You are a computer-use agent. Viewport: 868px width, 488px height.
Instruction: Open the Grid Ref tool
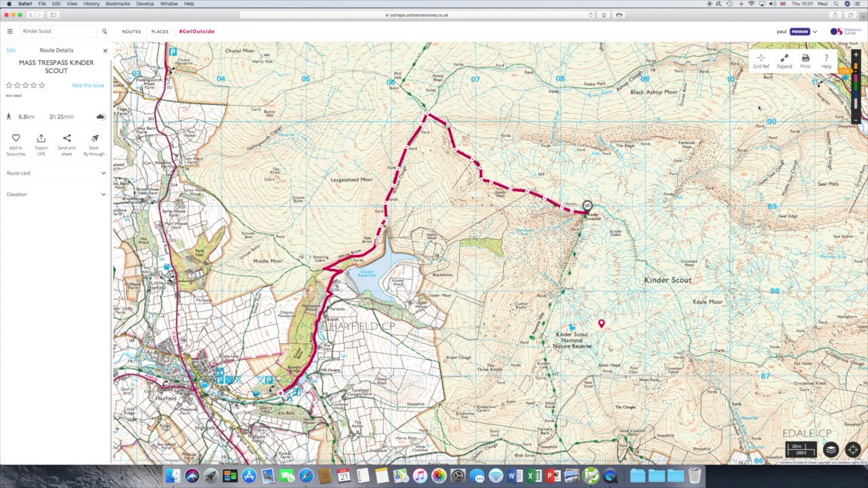click(761, 61)
